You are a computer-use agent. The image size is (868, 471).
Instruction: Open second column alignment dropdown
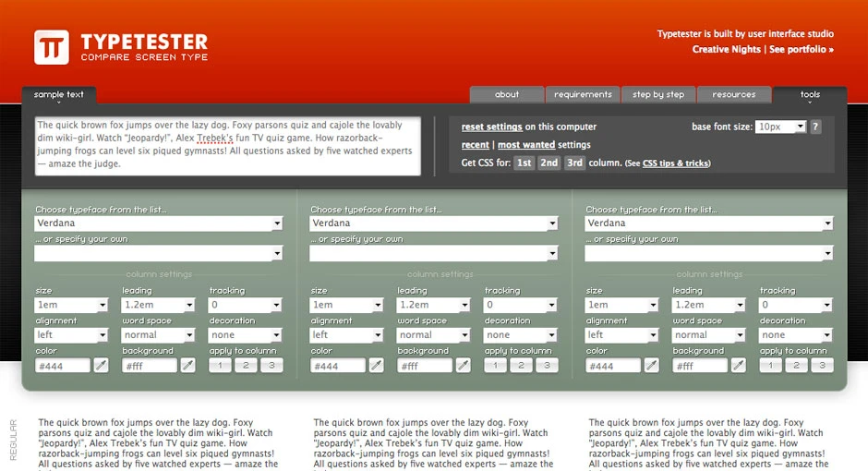[x=346, y=335]
